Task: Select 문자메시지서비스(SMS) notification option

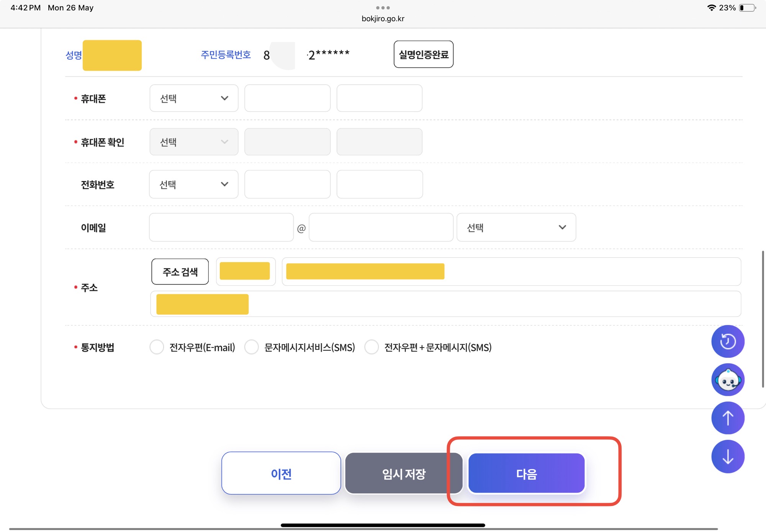Action: pos(252,347)
